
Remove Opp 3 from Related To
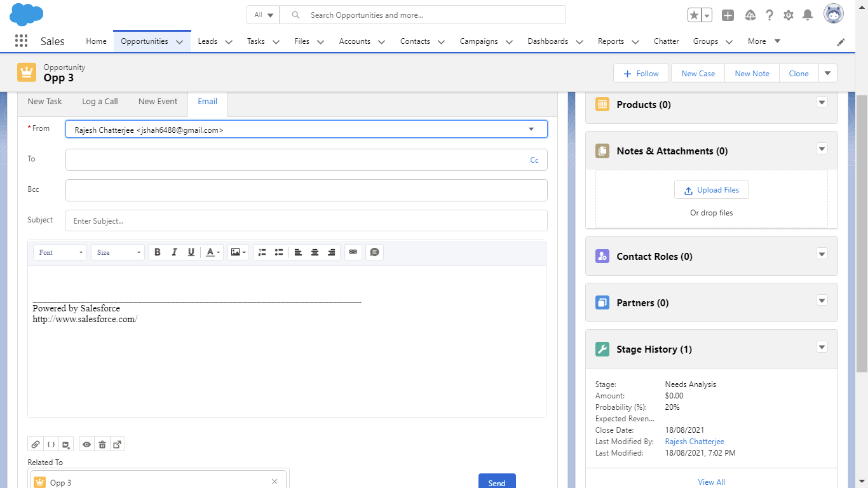[x=275, y=482]
